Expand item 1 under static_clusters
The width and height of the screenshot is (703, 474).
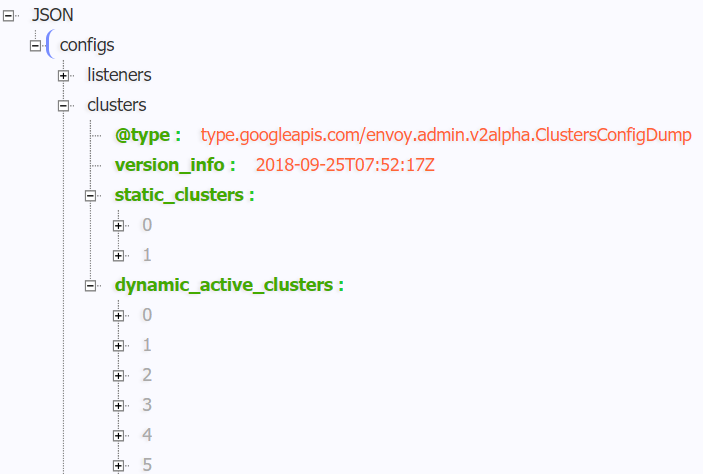(119, 255)
